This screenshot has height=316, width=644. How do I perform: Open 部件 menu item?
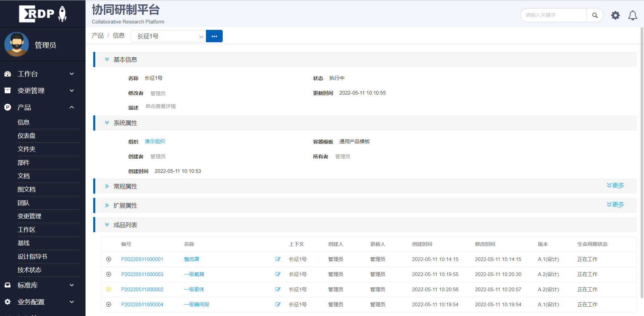pyautogui.click(x=23, y=163)
